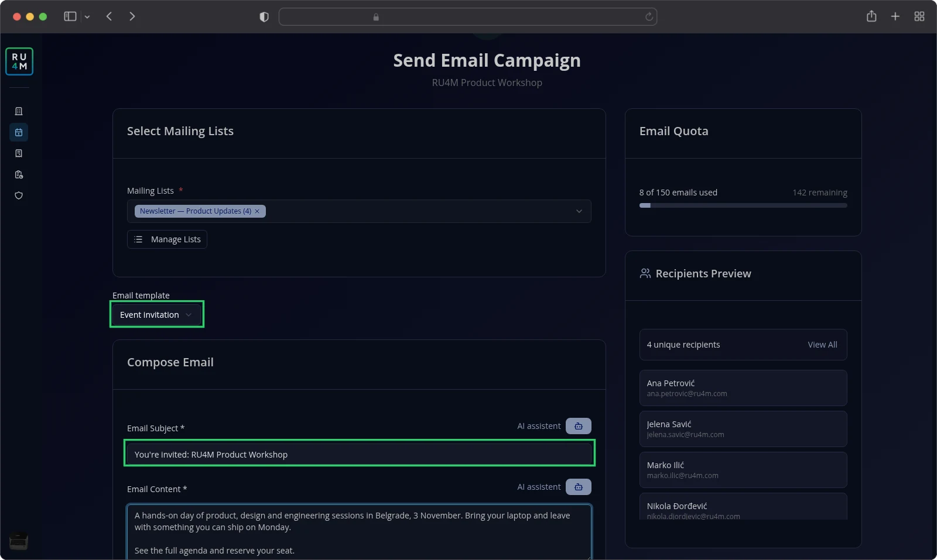Open the calendar events icon in sidebar

[x=19, y=132]
